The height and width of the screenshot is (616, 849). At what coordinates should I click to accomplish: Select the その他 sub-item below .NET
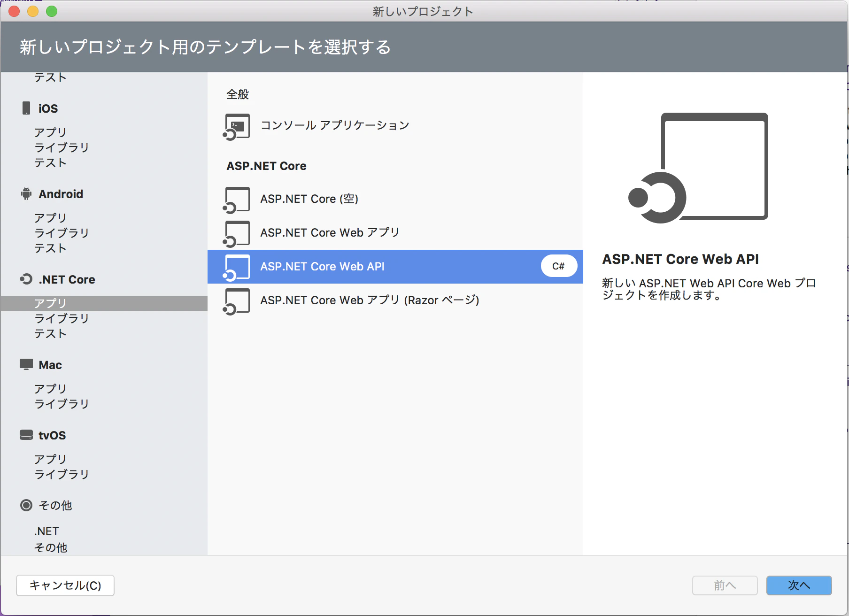coord(51,547)
